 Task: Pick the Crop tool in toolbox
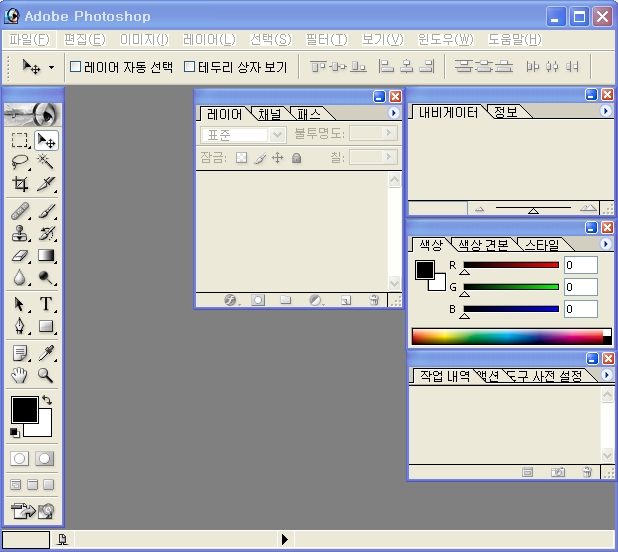tap(20, 185)
